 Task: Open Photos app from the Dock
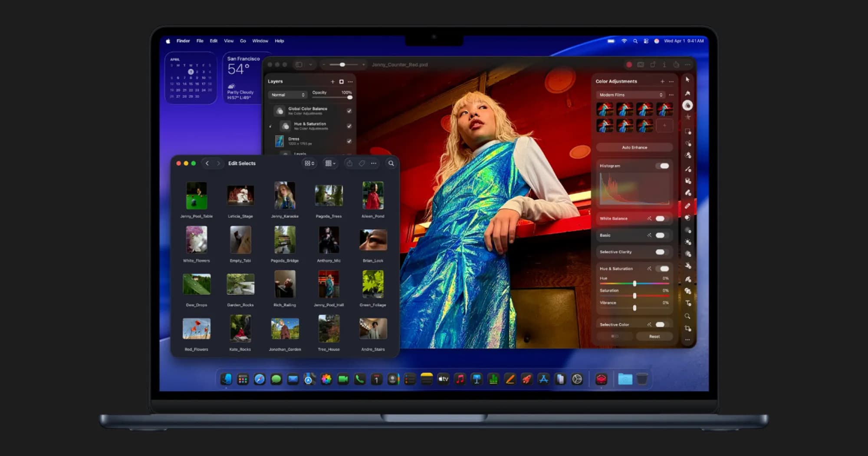(x=326, y=379)
